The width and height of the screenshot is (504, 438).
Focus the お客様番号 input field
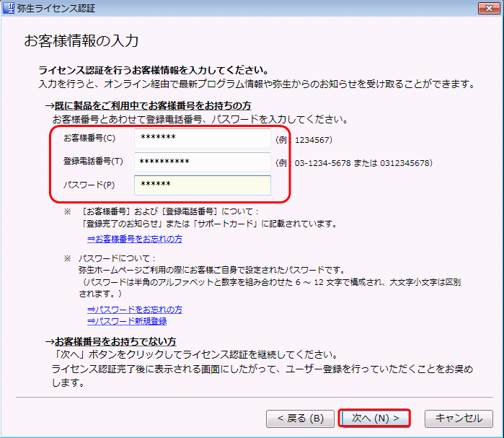[x=202, y=139]
